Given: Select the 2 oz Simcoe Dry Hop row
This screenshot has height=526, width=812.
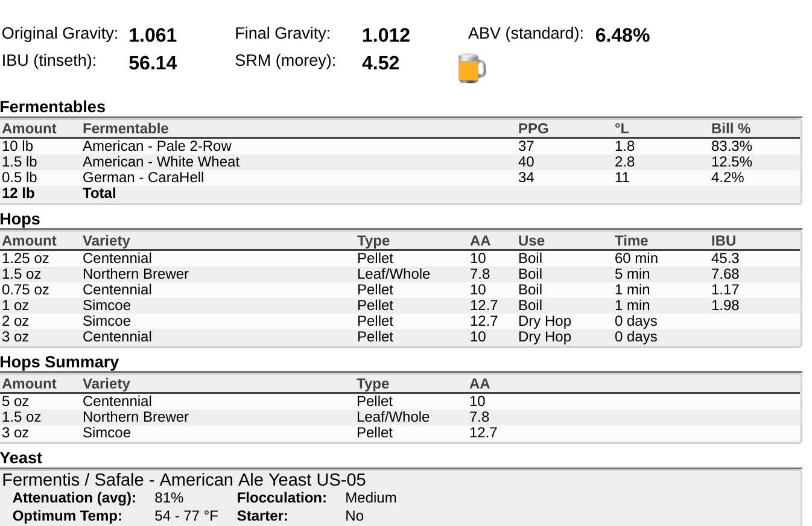Looking at the screenshot, I should (x=401, y=322).
